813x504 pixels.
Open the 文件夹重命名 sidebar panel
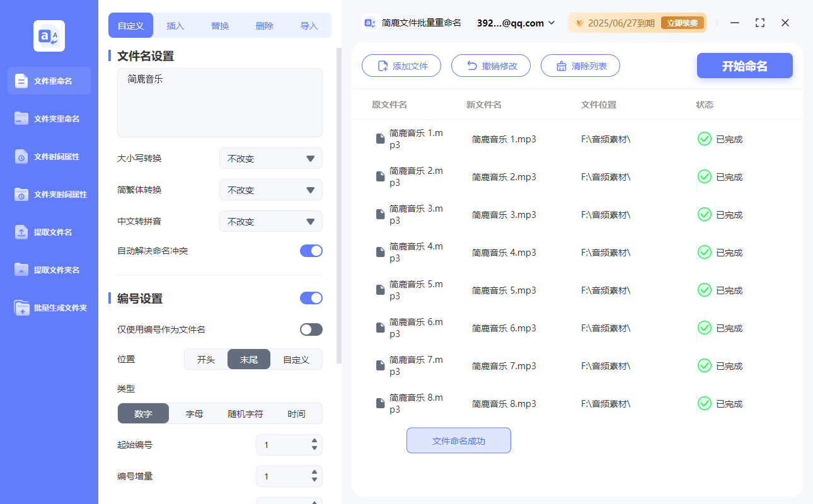point(49,118)
